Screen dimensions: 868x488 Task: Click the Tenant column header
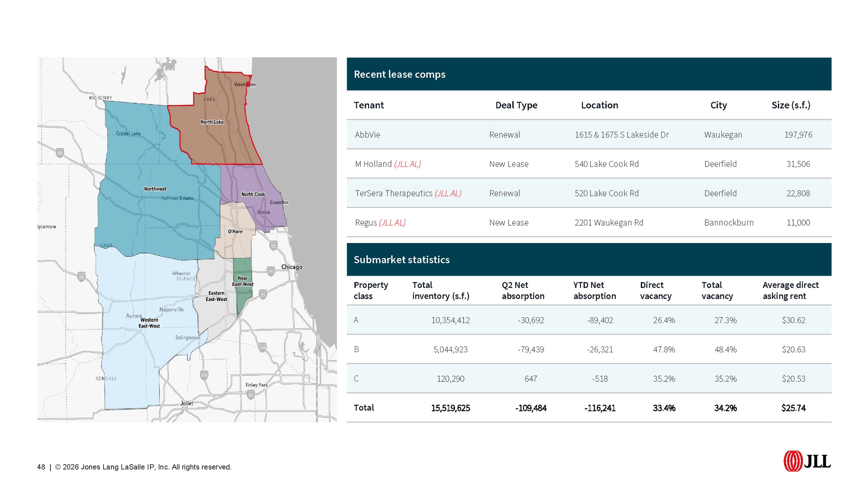click(369, 105)
